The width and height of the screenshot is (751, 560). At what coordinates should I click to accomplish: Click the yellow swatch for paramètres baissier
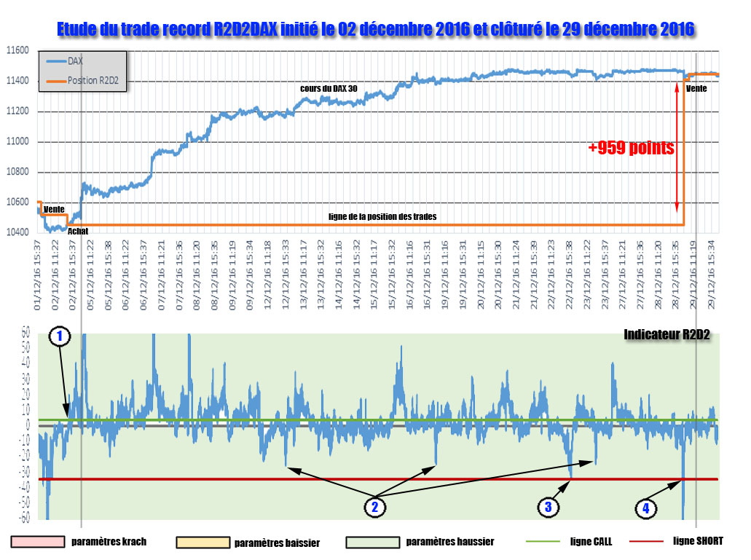tap(203, 543)
